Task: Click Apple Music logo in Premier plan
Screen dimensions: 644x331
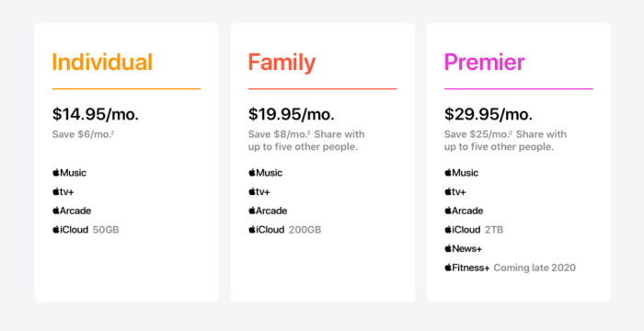Action: [x=461, y=173]
